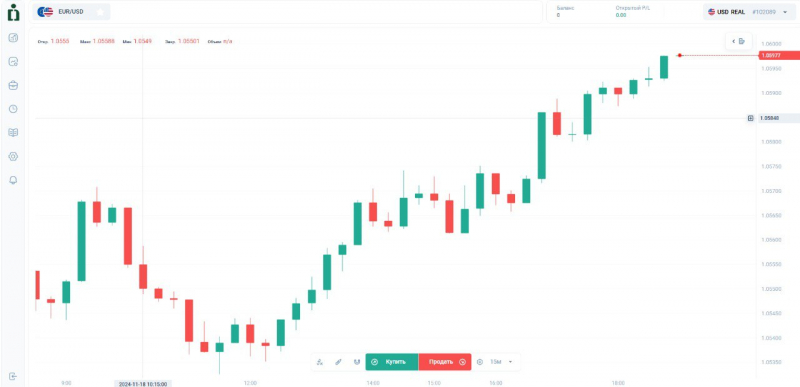Click the logout icon at sidebar bottom
Screen dimensions: 800x387
[13, 376]
